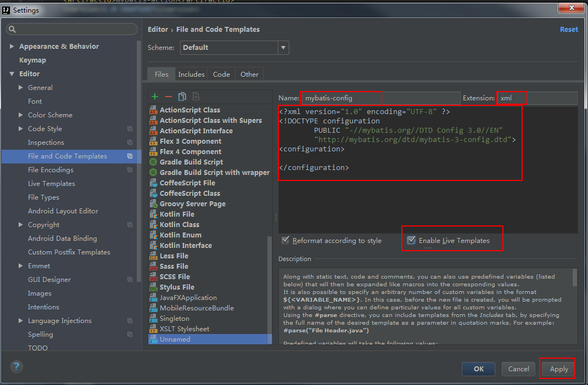Click the settings search magnifier icon
Screen dimensions: 588x385
pyautogui.click(x=13, y=29)
